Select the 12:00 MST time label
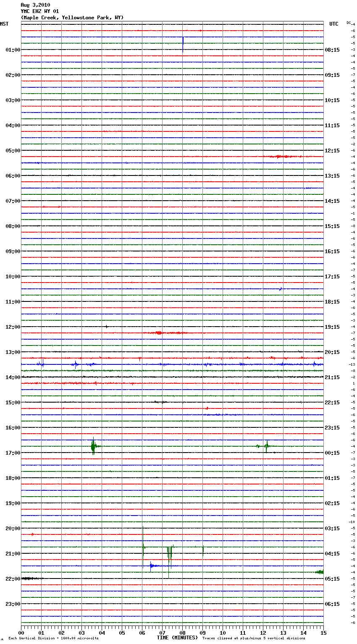The image size is (357, 644). 13,327
